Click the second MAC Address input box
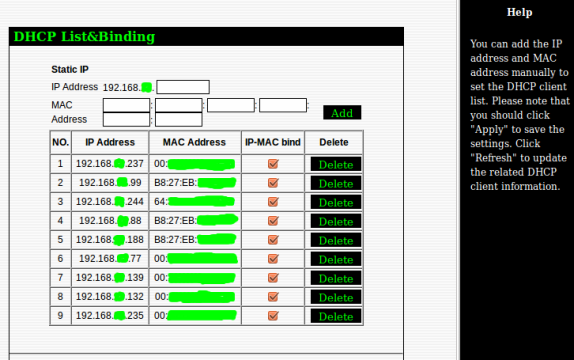574x360 pixels. [179, 105]
